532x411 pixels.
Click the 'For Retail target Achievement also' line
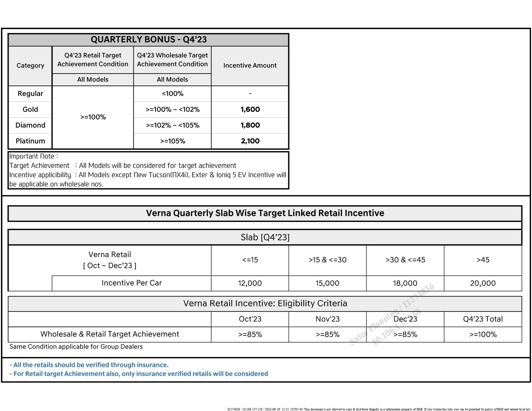click(x=139, y=374)
